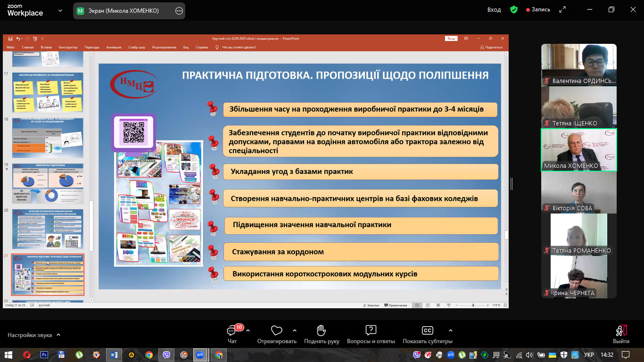This screenshot has width=644, height=362.
Task: Toggle captions with Показать субтитры
Action: [427, 334]
